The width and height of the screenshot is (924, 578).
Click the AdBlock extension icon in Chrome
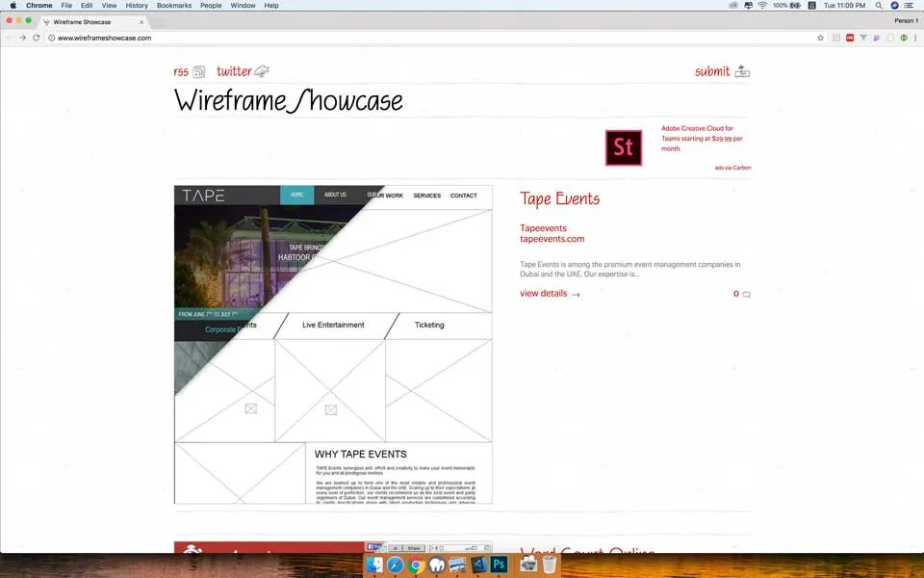point(850,38)
